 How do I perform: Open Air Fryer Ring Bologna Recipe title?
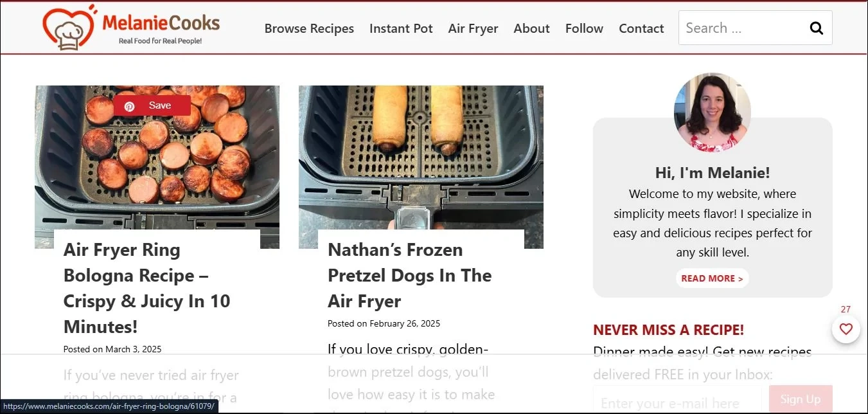click(147, 288)
